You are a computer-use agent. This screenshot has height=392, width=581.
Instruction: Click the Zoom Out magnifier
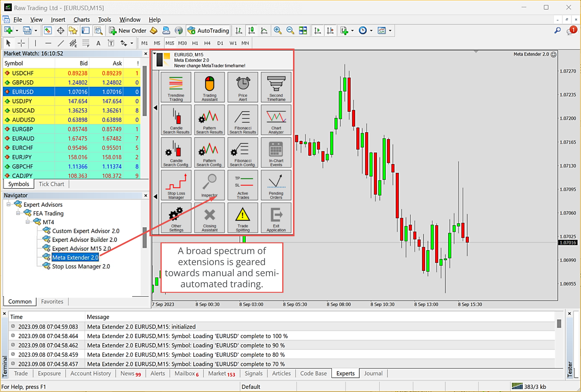click(x=290, y=30)
